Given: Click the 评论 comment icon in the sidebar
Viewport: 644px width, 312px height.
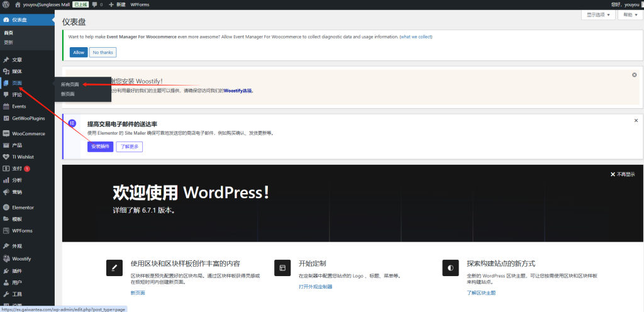Looking at the screenshot, I should tap(6, 94).
